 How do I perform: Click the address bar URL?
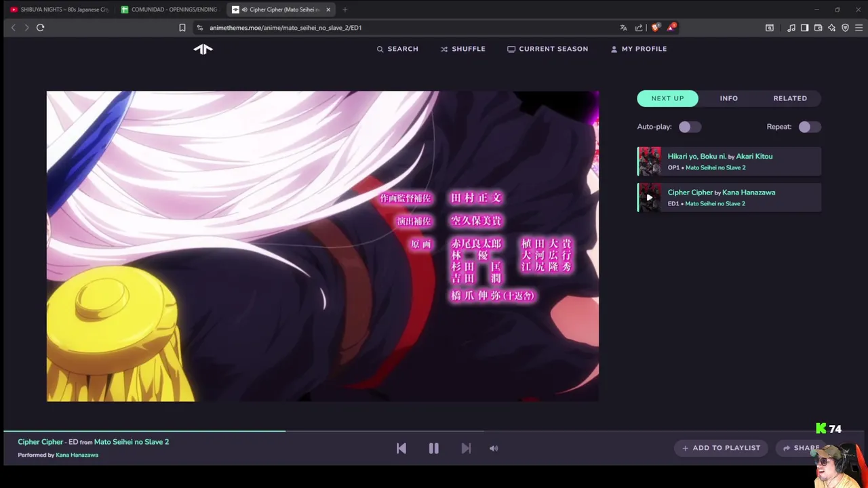[285, 28]
